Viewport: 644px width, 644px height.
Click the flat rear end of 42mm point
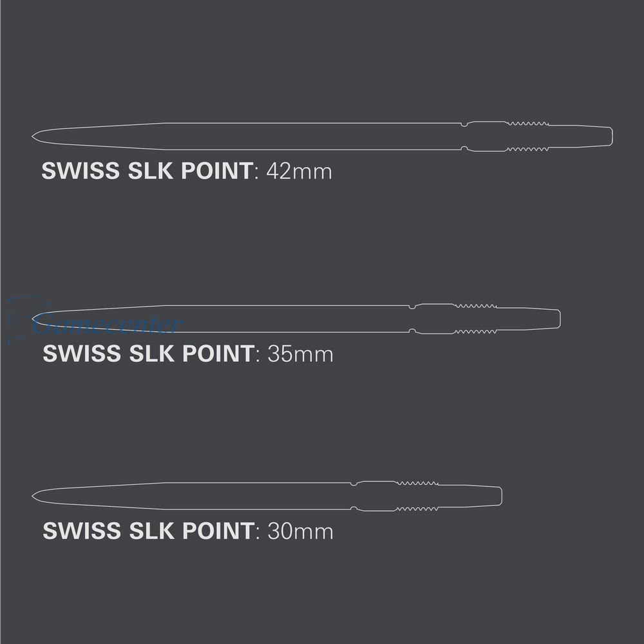coord(611,137)
